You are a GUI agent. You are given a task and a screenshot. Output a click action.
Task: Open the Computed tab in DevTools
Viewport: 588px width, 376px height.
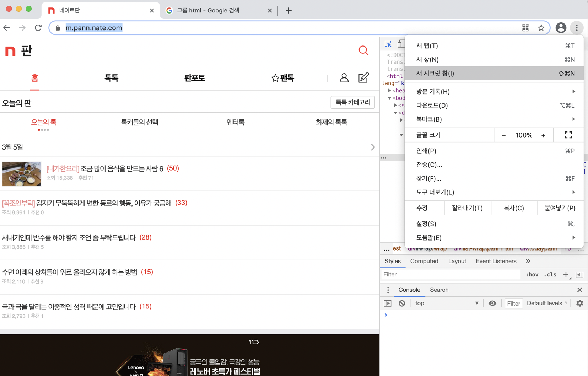424,261
